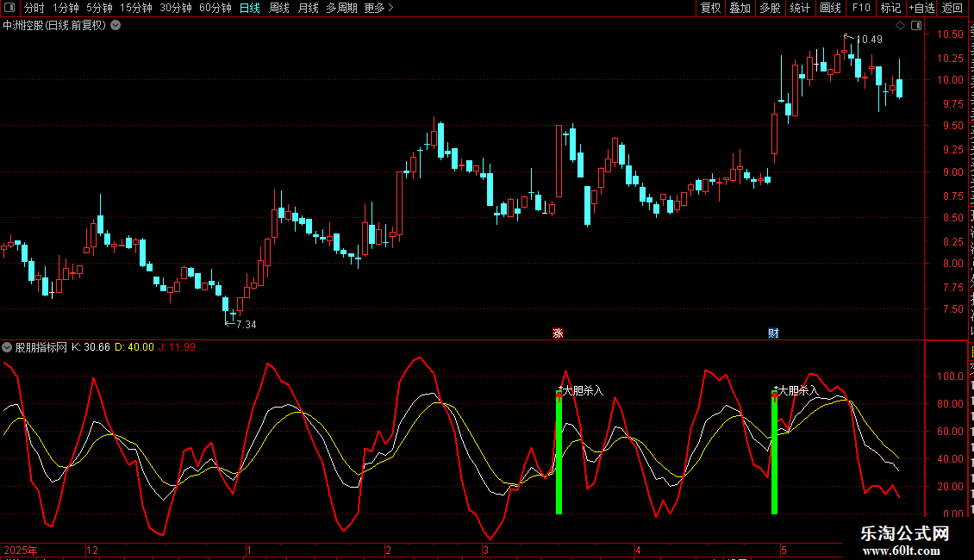Screen dimensions: 974x560
Task: Add stock with +自选 button
Action: click(x=921, y=8)
